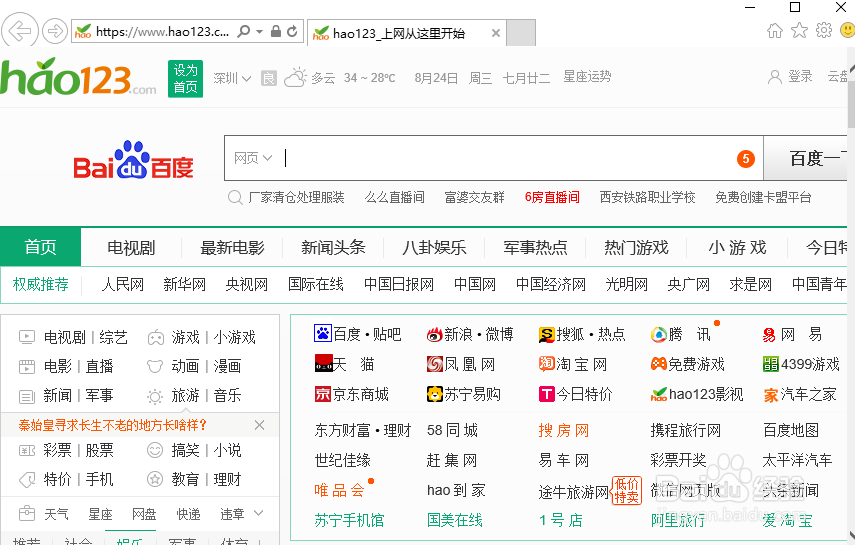
Task: Click the 登录 link
Action: [800, 77]
